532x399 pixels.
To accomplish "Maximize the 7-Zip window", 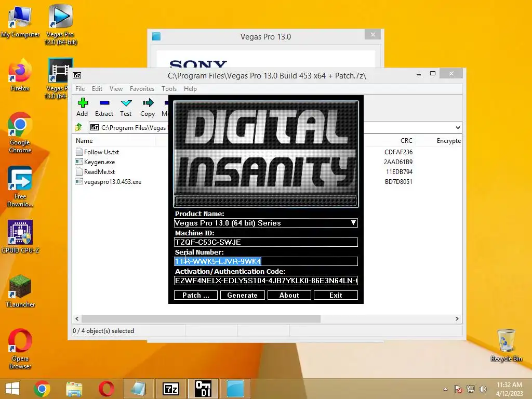I will (433, 74).
